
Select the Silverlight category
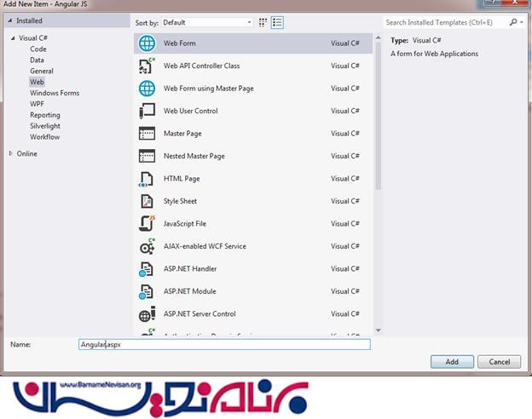pos(45,126)
